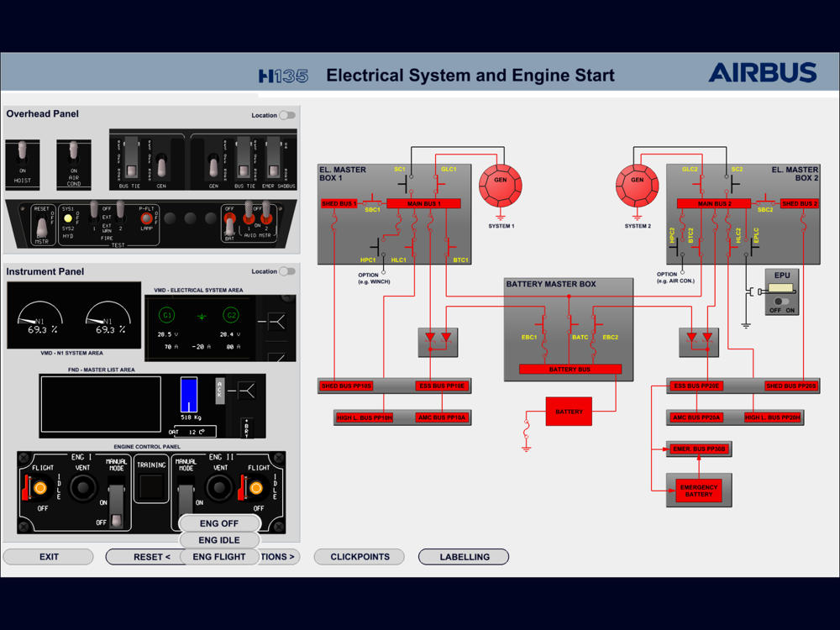Toggle the left BUS TIE guarded switch
Viewport: 840px width, 630px height.
pyautogui.click(x=131, y=158)
